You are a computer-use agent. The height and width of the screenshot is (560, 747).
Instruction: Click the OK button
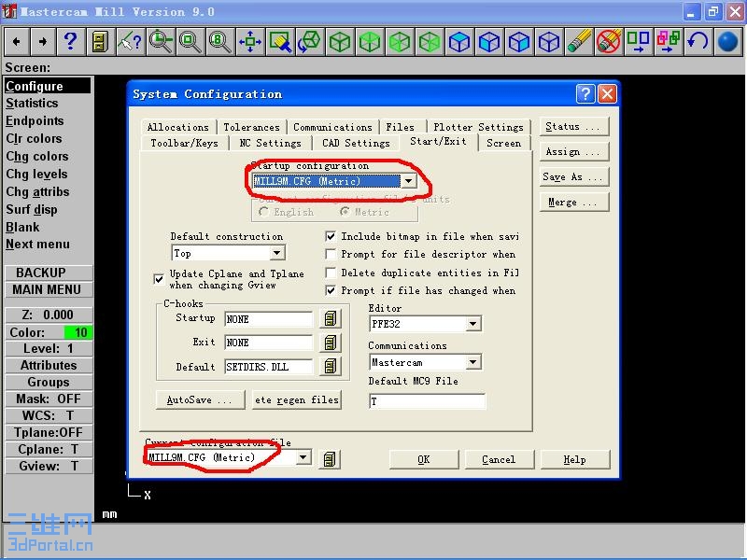click(424, 459)
